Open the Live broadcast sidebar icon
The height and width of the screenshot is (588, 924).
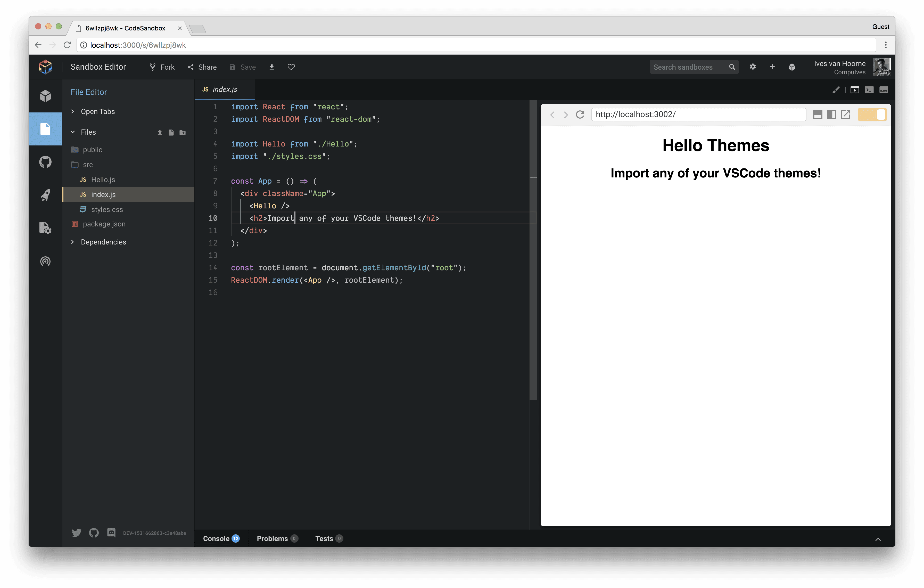45,261
